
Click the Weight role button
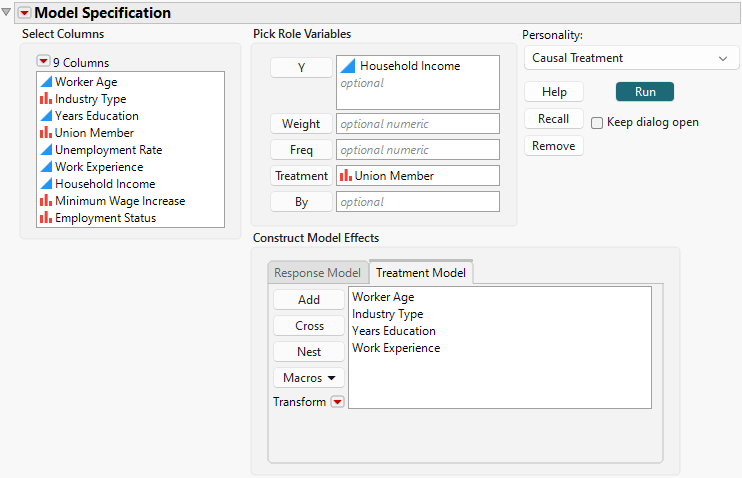(x=301, y=124)
